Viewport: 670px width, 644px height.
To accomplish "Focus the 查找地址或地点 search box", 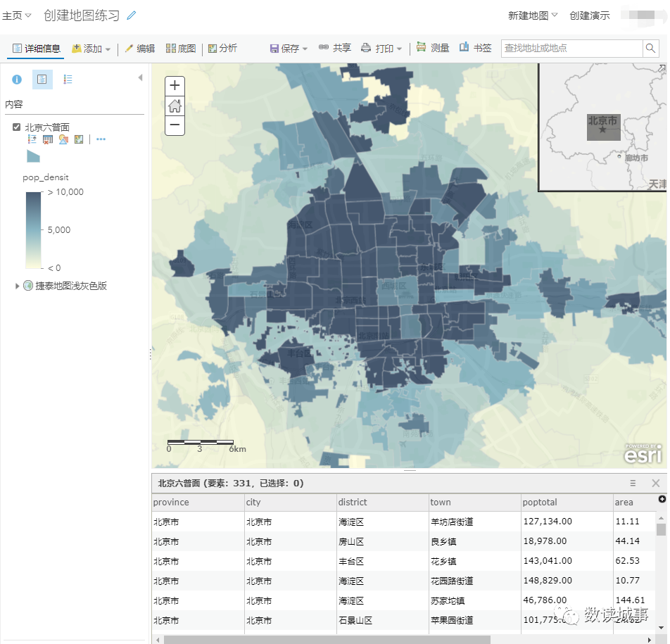I will pos(572,49).
